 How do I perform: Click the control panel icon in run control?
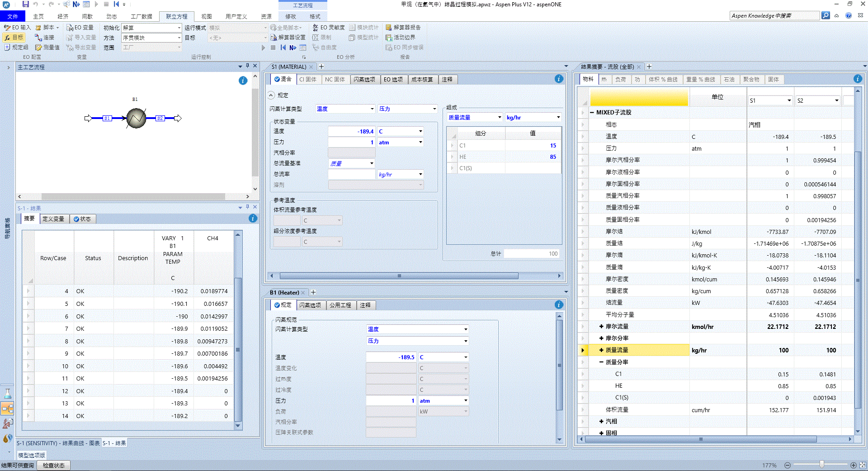click(x=303, y=48)
